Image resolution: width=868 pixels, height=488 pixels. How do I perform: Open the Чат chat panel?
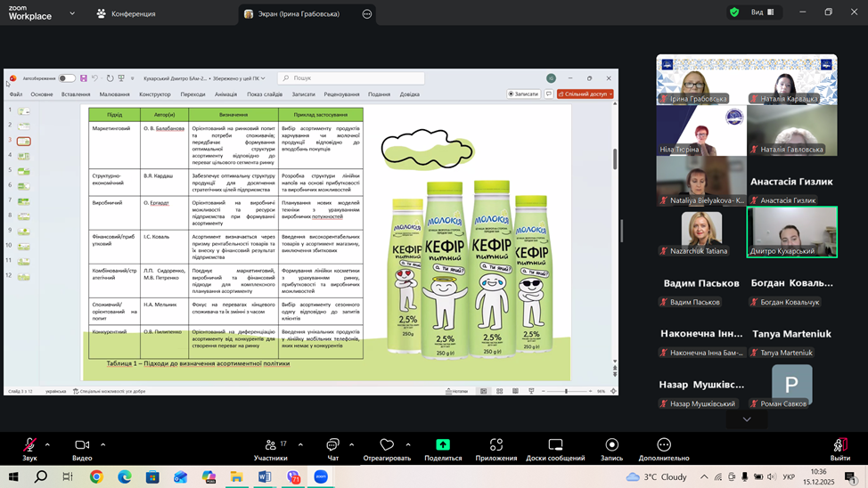tap(332, 445)
